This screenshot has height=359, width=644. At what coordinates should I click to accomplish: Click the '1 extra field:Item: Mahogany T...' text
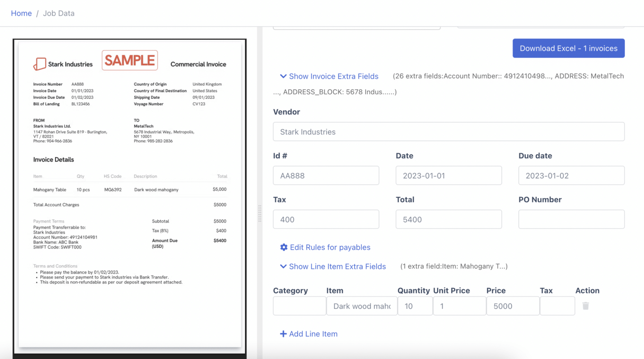(x=453, y=266)
